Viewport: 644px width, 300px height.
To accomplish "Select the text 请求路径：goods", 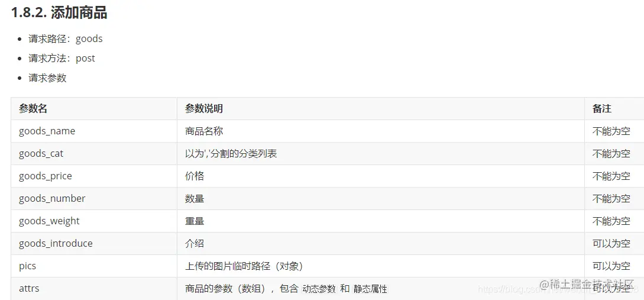I will 65,38.
